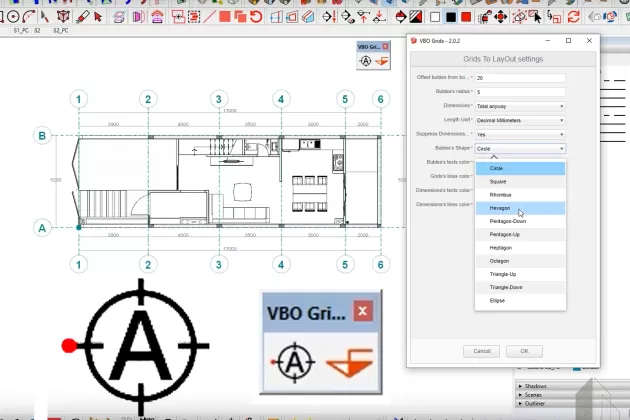The width and height of the screenshot is (630, 420).
Task: Switch to the S2 scene tab
Action: [37, 31]
